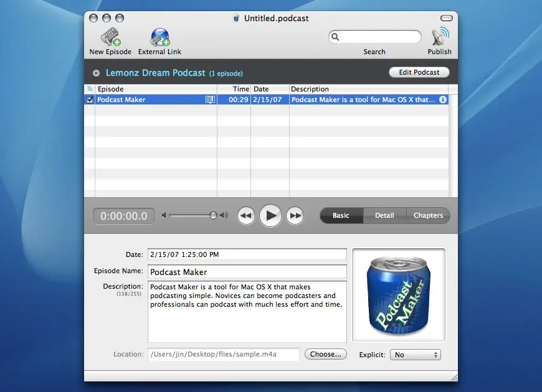Viewport: 542px width, 392px height.
Task: Toggle the toolbar pill button in title bar
Action: click(446, 18)
